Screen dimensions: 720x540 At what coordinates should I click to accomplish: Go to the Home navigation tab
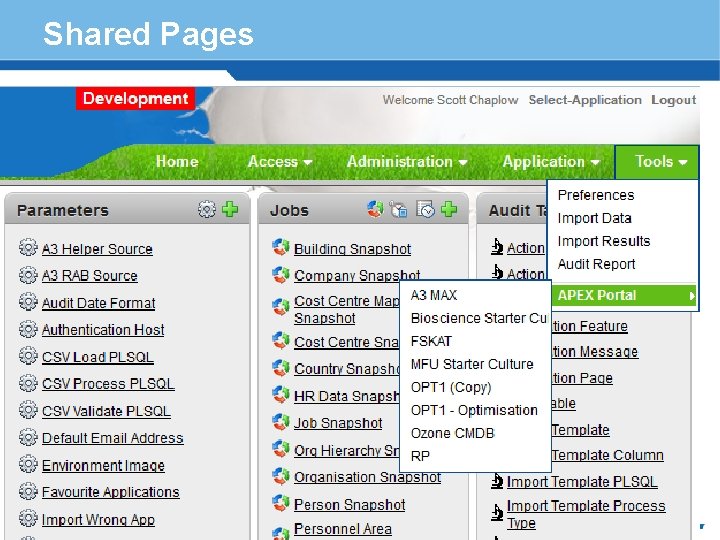pos(177,162)
